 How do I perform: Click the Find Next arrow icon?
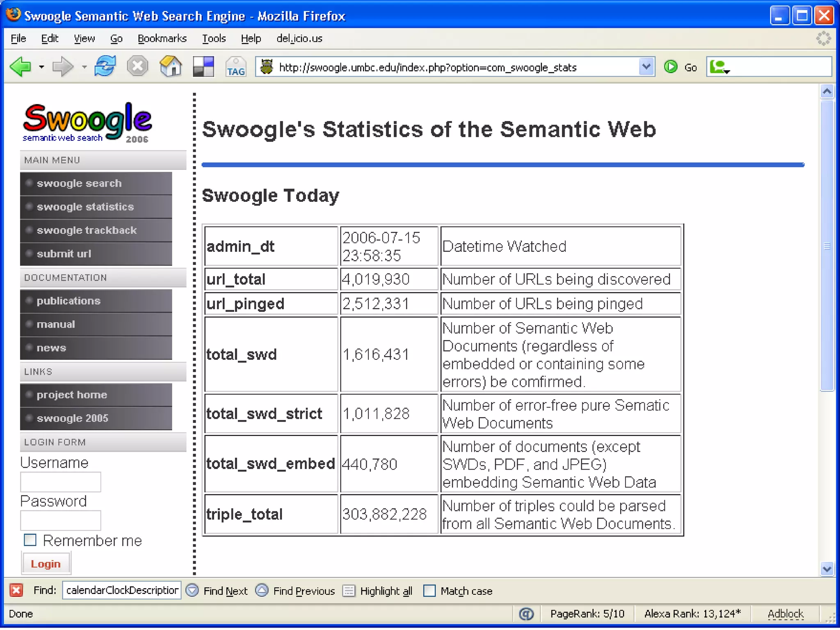click(x=192, y=591)
